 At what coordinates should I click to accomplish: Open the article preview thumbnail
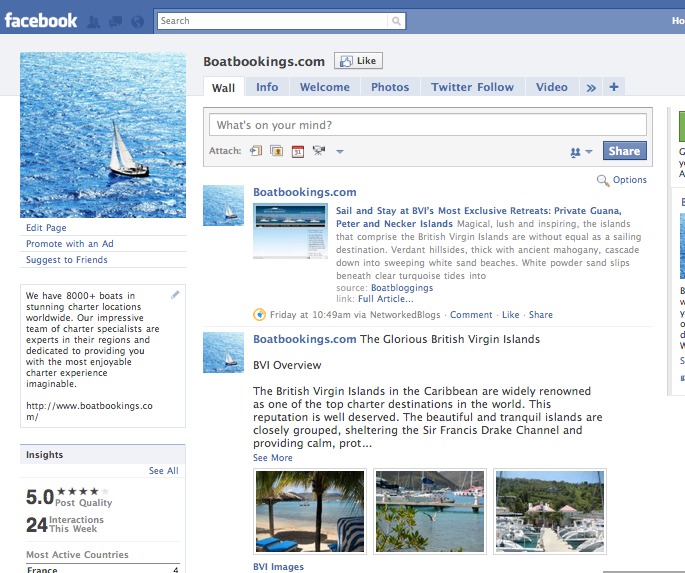291,231
